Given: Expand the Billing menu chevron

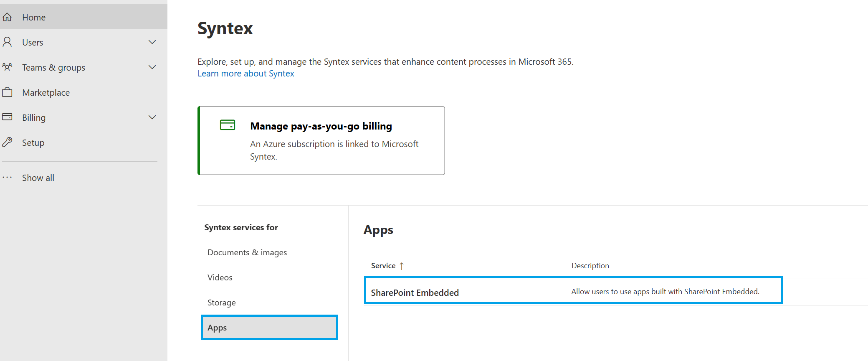Looking at the screenshot, I should coord(152,117).
